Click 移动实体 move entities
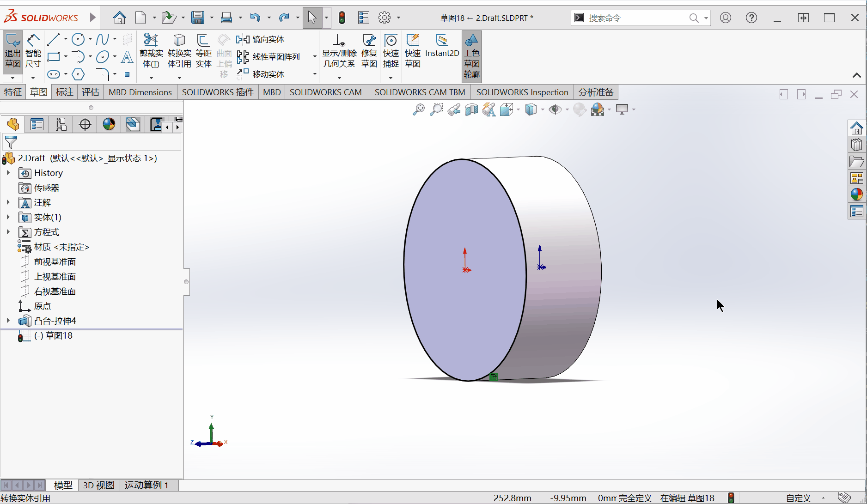The height and width of the screenshot is (504, 867). 260,74
